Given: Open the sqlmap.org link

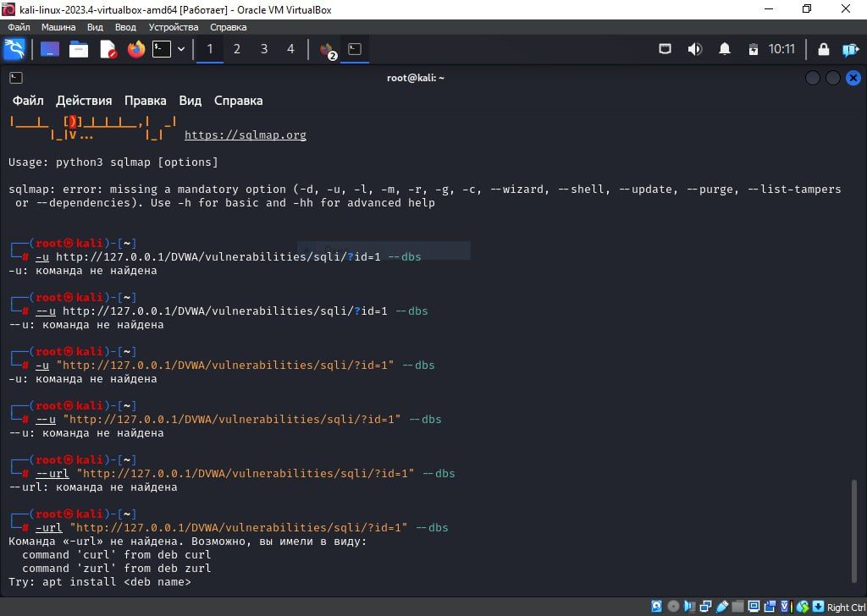Looking at the screenshot, I should [245, 135].
